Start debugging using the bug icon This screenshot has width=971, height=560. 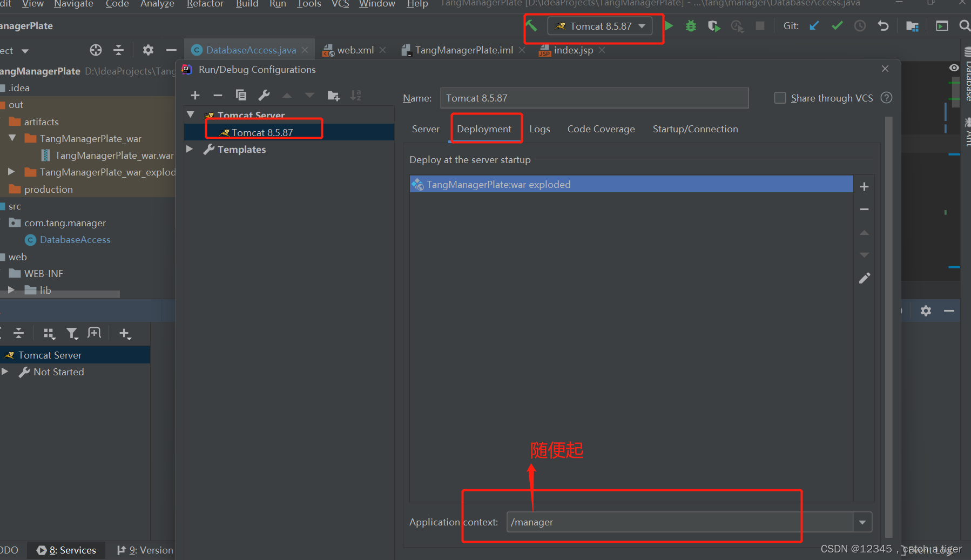[x=691, y=25]
